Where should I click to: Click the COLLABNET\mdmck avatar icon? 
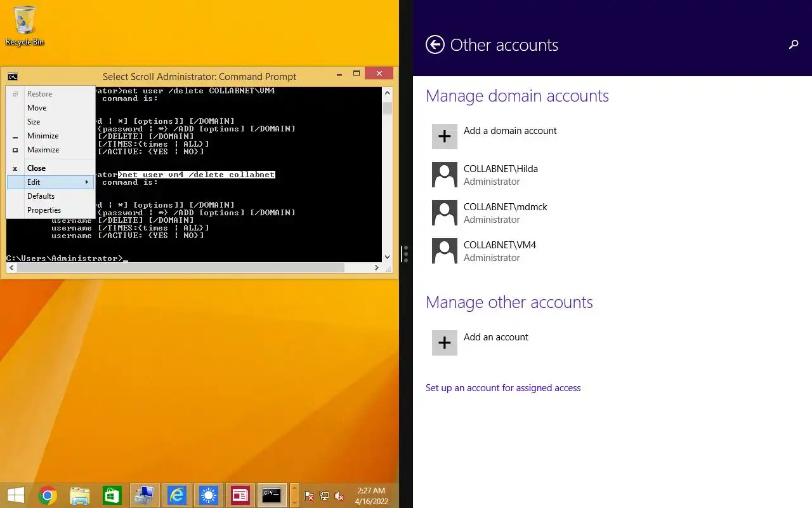tap(445, 213)
